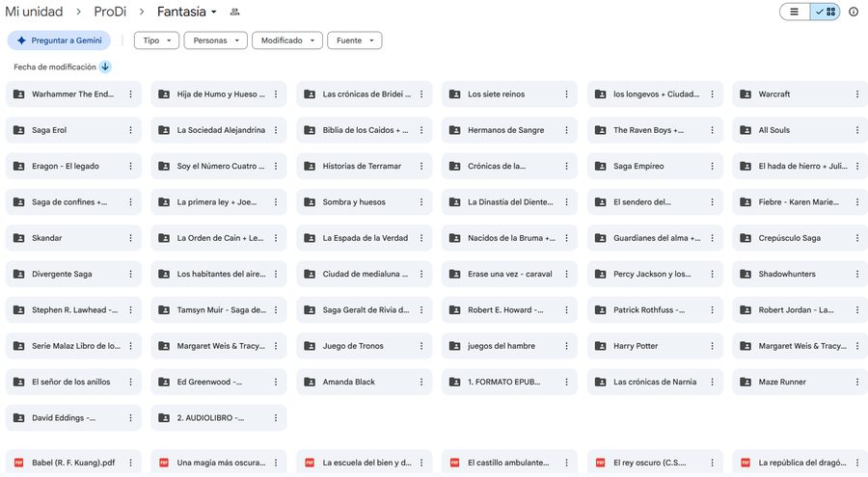Click the shared-people icon beside Fantasia

234,12
